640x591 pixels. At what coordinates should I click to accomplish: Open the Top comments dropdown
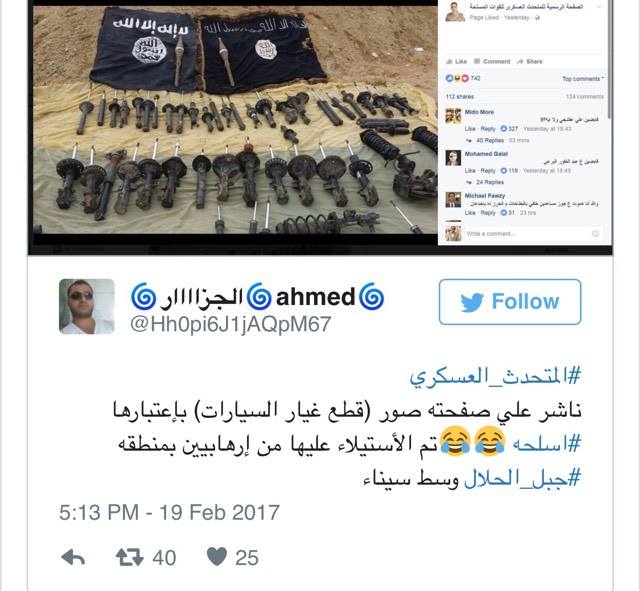pyautogui.click(x=583, y=79)
